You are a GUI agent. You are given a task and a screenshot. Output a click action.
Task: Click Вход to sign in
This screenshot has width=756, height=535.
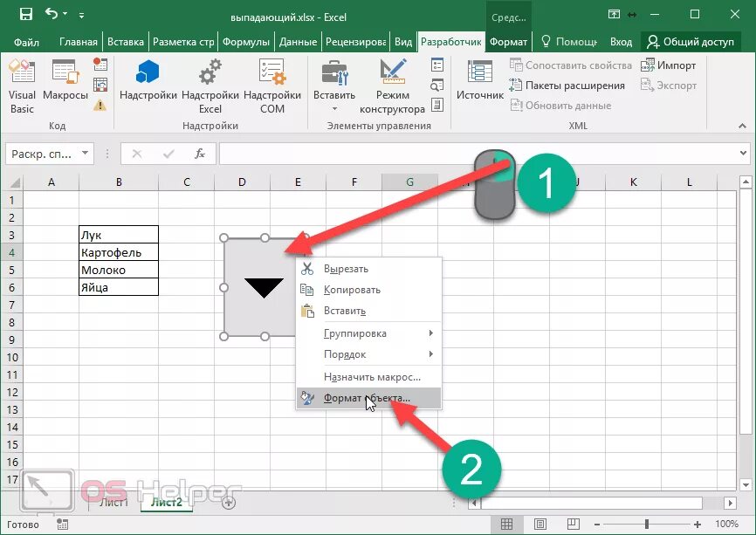point(621,42)
